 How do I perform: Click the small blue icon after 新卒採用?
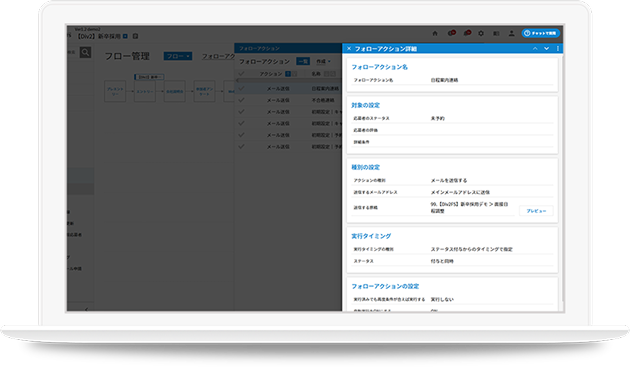coord(125,36)
